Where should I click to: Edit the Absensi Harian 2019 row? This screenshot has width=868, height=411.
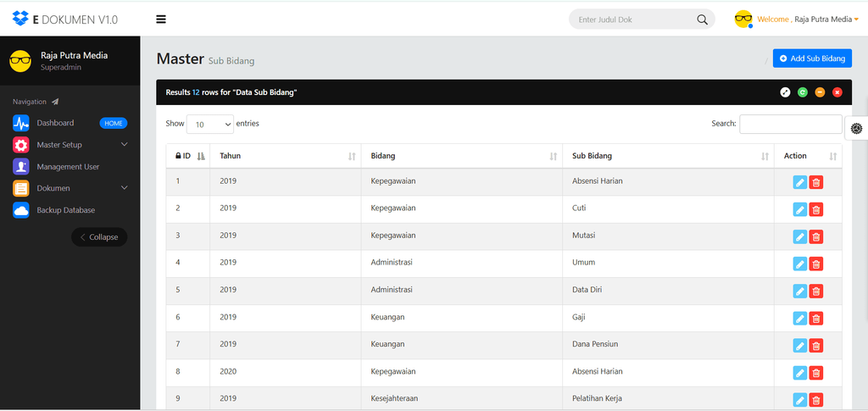[800, 182]
